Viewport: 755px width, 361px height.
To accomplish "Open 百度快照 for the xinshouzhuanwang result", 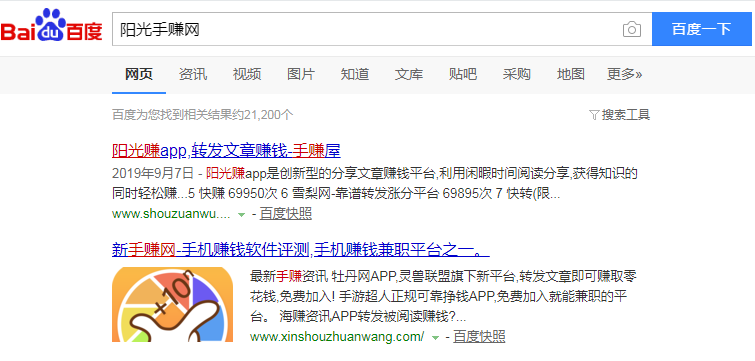I will [x=479, y=336].
